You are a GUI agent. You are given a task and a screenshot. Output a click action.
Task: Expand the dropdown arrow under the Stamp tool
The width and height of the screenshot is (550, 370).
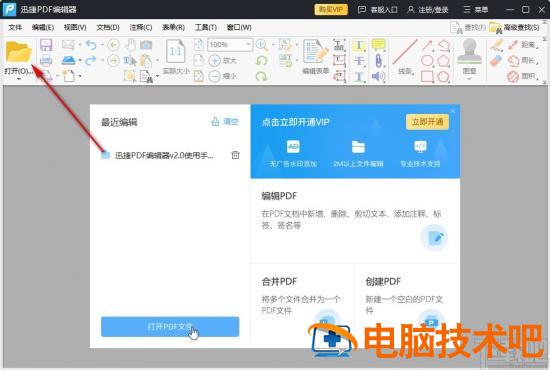pyautogui.click(x=469, y=79)
